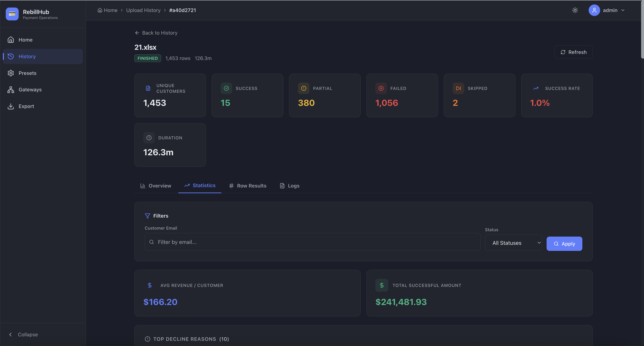Click the Filters funnel icon
644x346 pixels.
[x=148, y=215]
